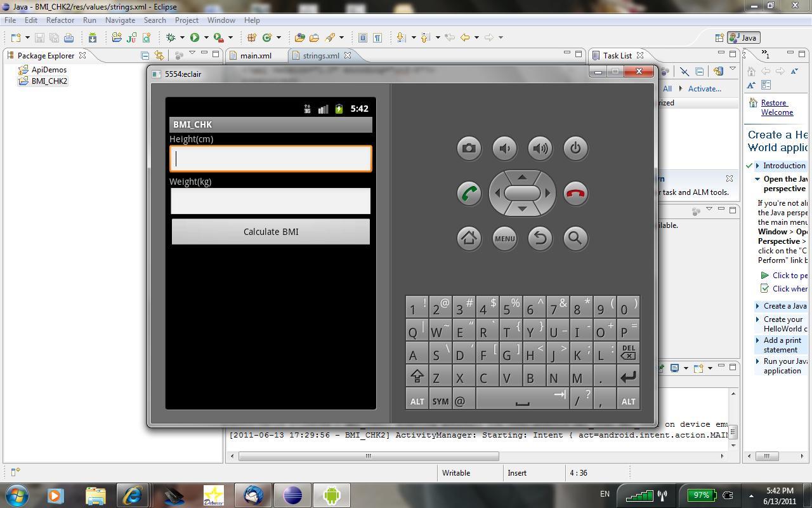This screenshot has height=508, width=812.
Task: Click the red end call button
Action: click(x=575, y=194)
